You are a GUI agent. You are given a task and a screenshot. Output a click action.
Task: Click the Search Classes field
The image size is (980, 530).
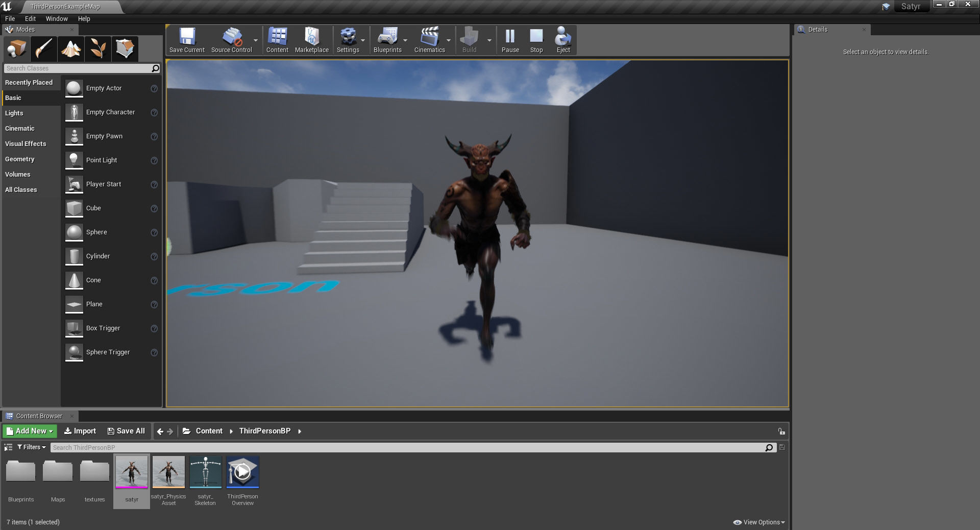78,68
